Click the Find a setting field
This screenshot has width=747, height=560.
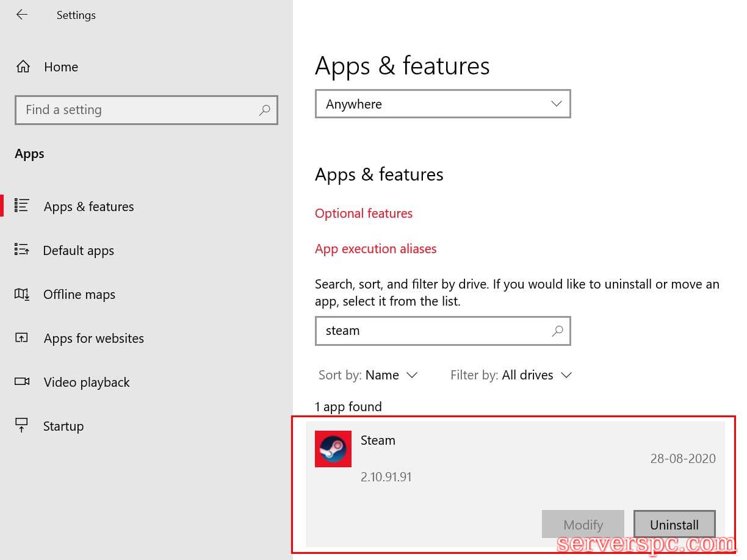[137, 110]
